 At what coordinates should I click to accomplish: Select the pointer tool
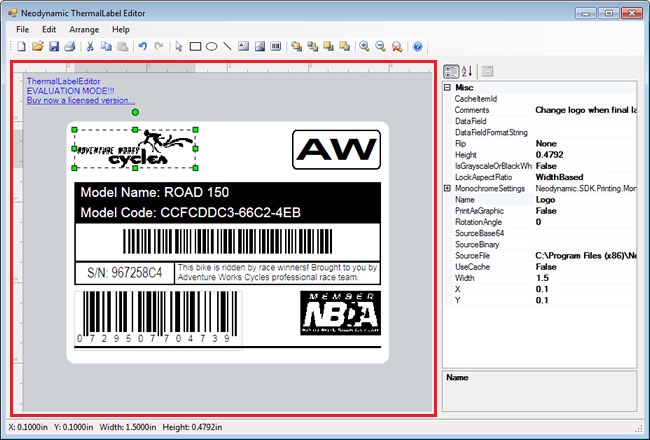[x=179, y=46]
